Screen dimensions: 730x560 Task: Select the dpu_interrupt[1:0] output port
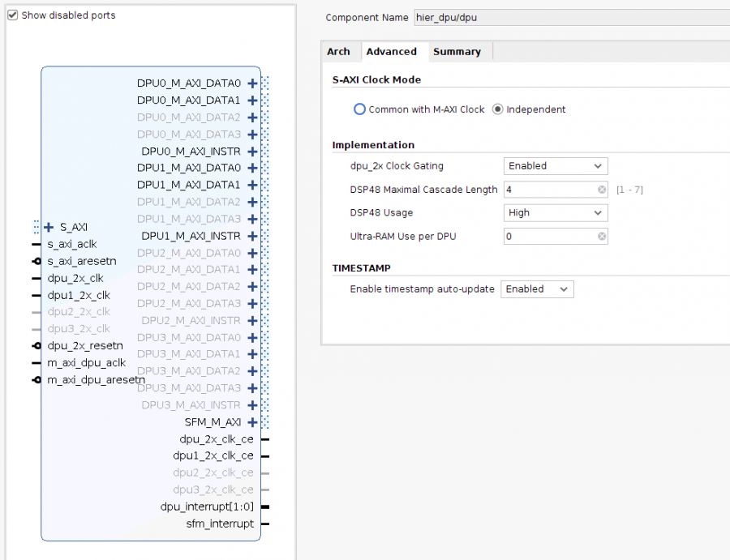pyautogui.click(x=207, y=507)
